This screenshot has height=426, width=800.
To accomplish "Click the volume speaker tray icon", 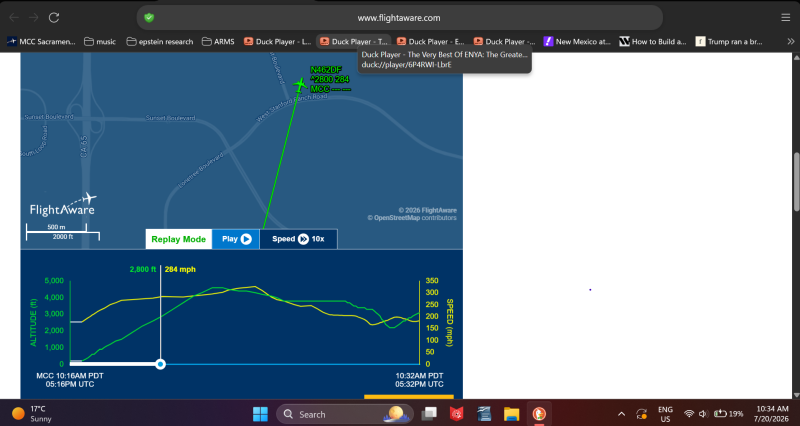I will coord(703,414).
